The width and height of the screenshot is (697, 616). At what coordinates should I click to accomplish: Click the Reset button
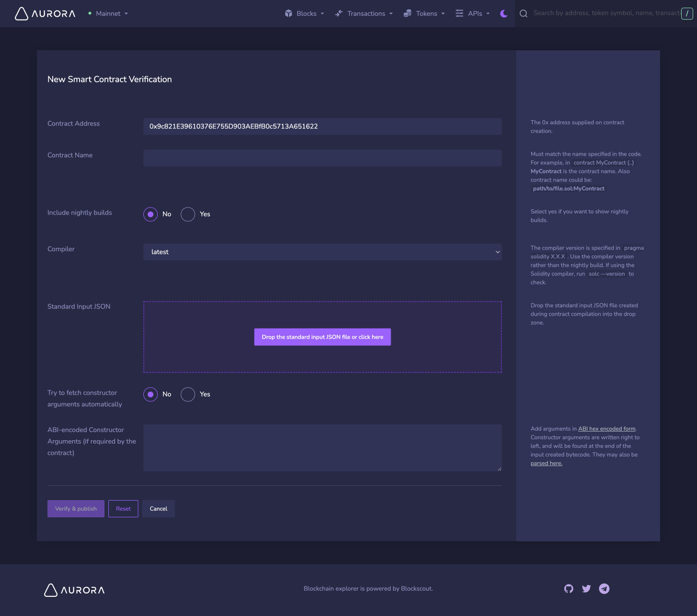(x=123, y=509)
